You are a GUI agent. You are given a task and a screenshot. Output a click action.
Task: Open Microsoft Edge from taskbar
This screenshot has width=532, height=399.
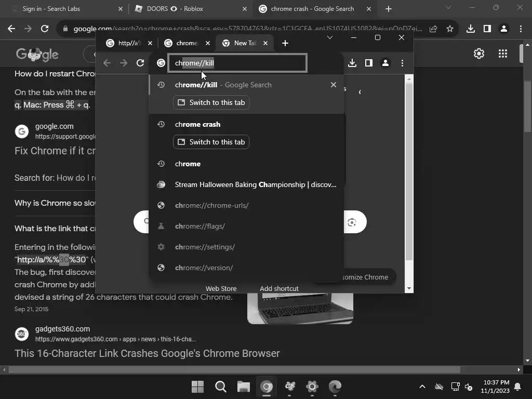[335, 387]
